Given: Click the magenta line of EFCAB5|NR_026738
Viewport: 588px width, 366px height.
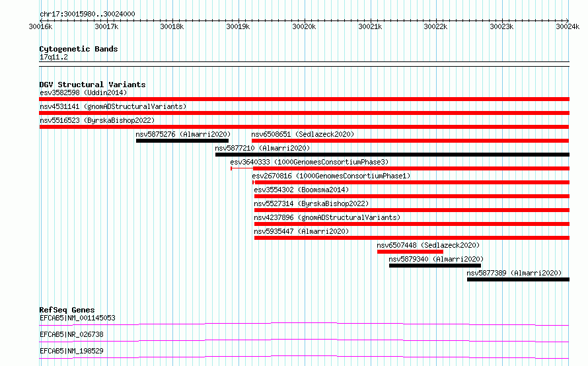Looking at the screenshot, I should tap(304, 340).
